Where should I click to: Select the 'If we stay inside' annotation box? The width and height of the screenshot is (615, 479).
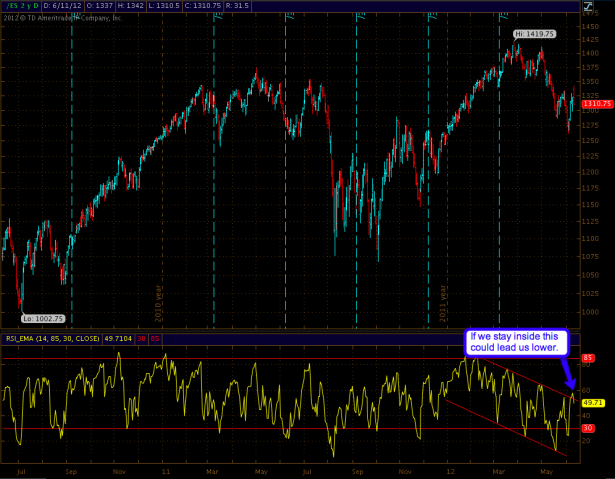(517, 343)
